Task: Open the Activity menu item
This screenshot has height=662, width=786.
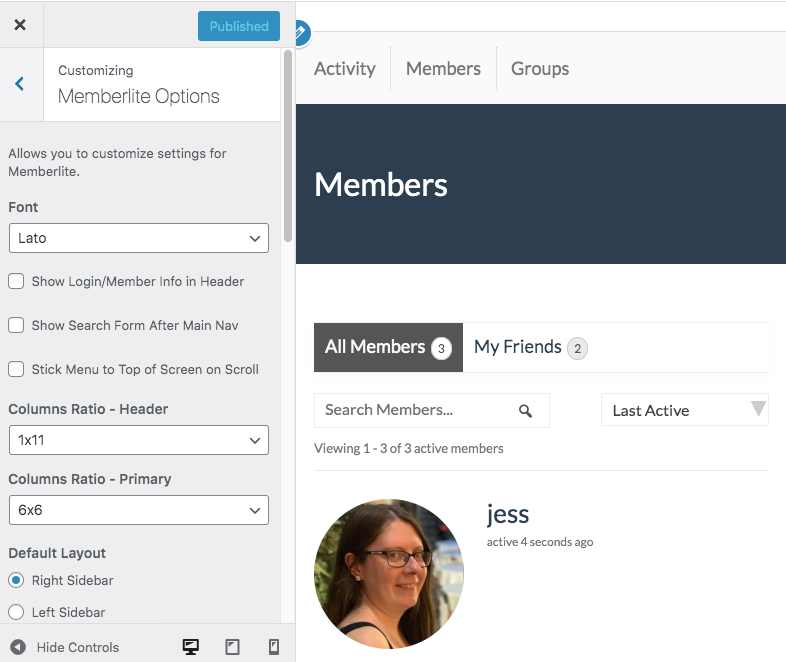Action: (345, 69)
